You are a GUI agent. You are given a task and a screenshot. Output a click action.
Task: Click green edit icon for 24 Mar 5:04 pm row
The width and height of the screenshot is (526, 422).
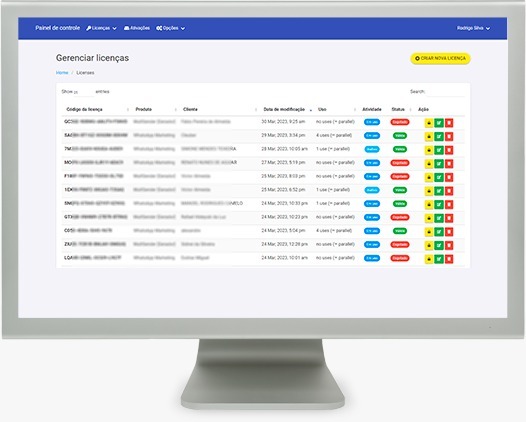pyautogui.click(x=439, y=232)
